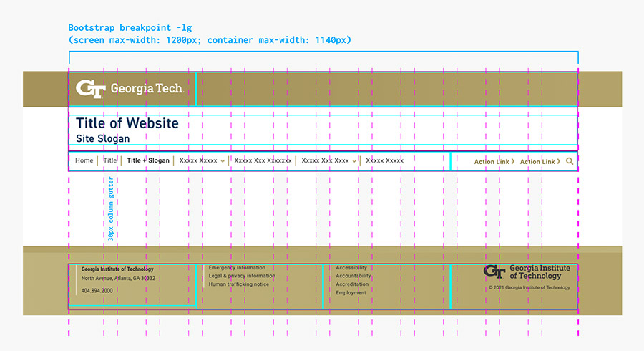Open the Xxxxx Xxx Xxxxxxx menu item
This screenshot has width=644, height=351.
(263, 160)
